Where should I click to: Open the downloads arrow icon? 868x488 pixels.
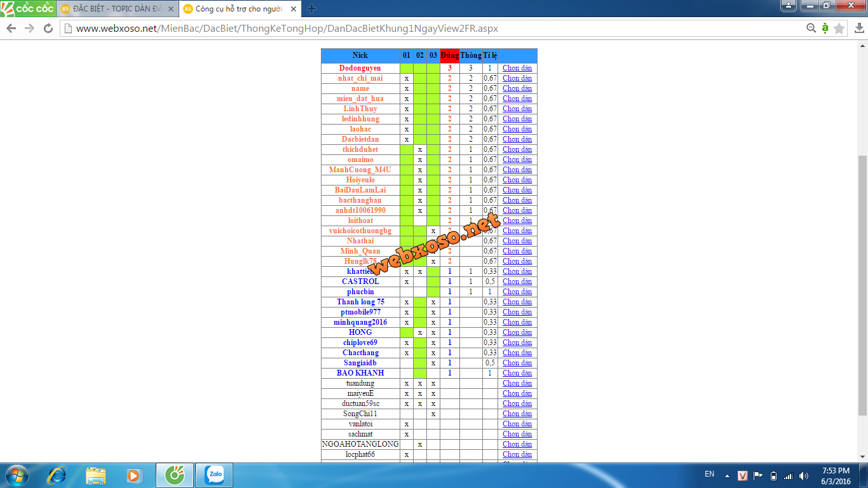[x=859, y=28]
